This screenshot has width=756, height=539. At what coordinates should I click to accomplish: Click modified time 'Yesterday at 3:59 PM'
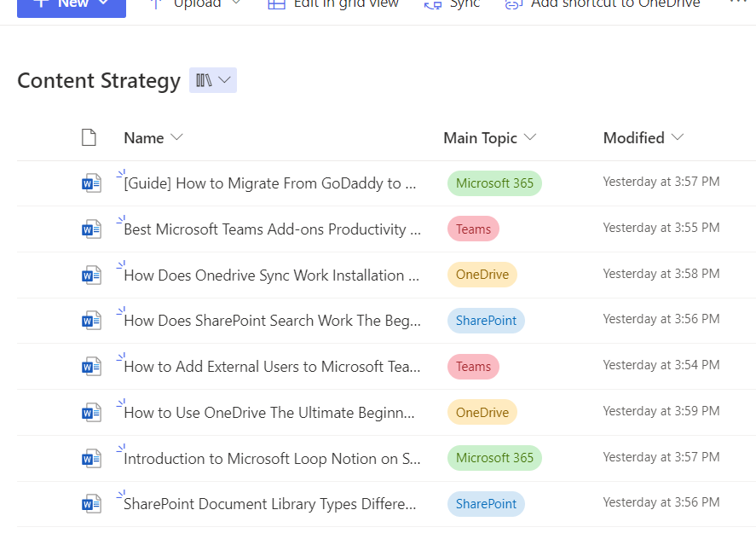click(661, 411)
